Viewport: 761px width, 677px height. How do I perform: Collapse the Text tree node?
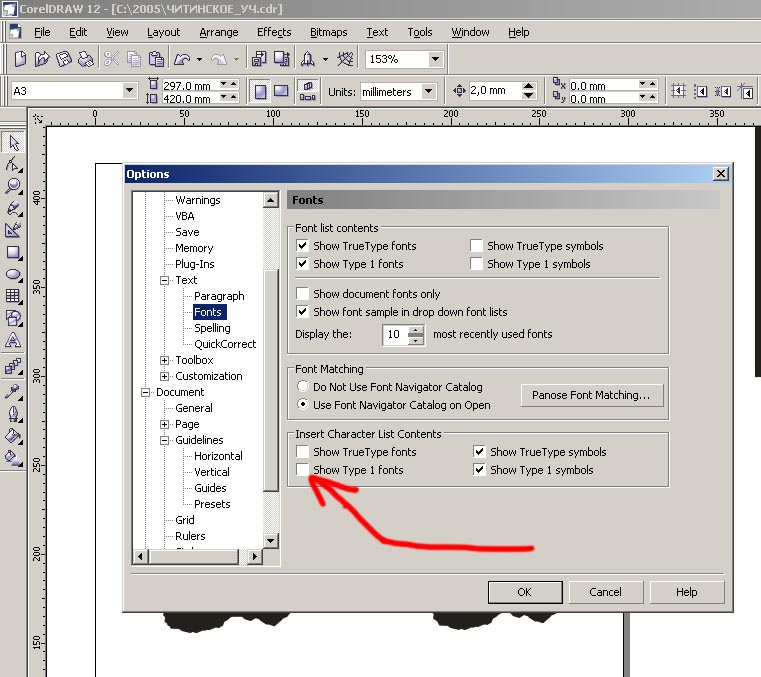click(165, 280)
